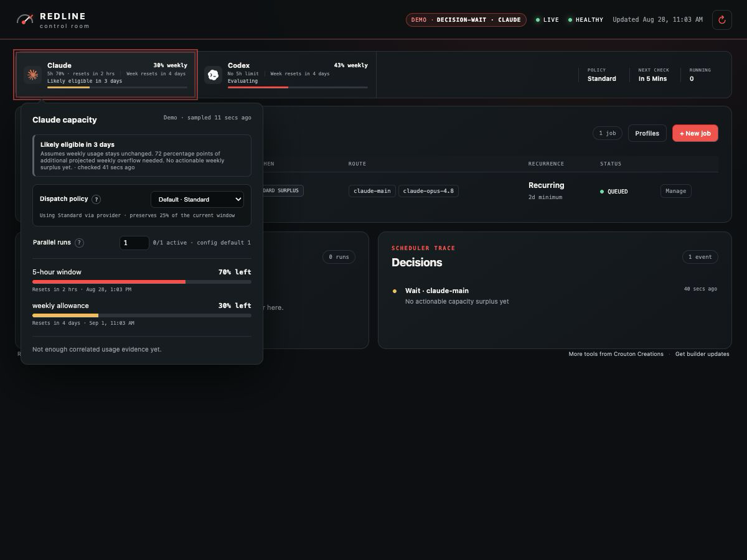The width and height of the screenshot is (747, 560).
Task: Open the Dispatch policy help icon
Action: (x=96, y=200)
